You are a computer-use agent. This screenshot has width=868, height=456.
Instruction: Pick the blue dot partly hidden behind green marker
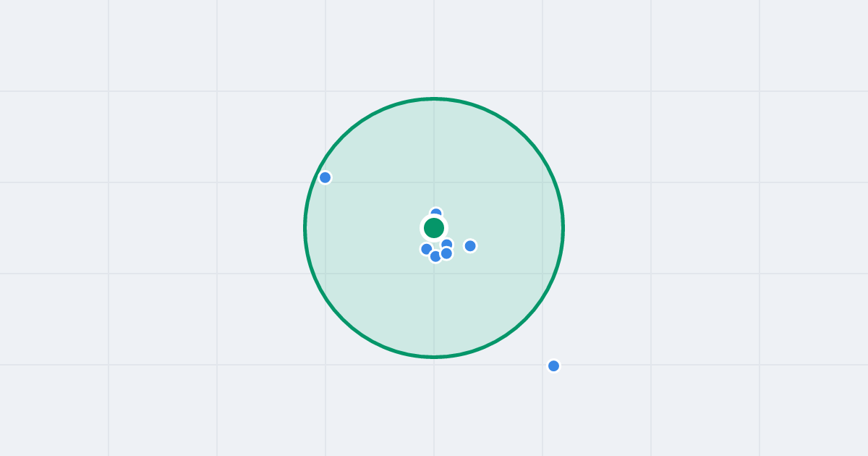pyautogui.click(x=436, y=213)
